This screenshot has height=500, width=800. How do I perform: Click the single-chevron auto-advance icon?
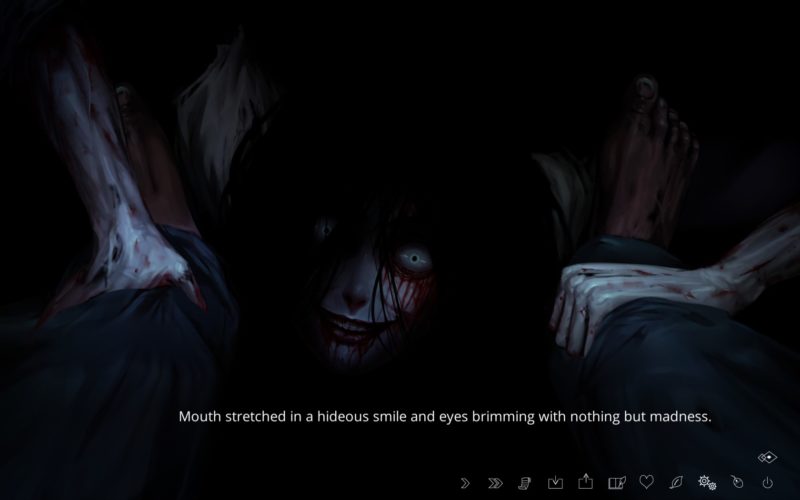point(465,483)
